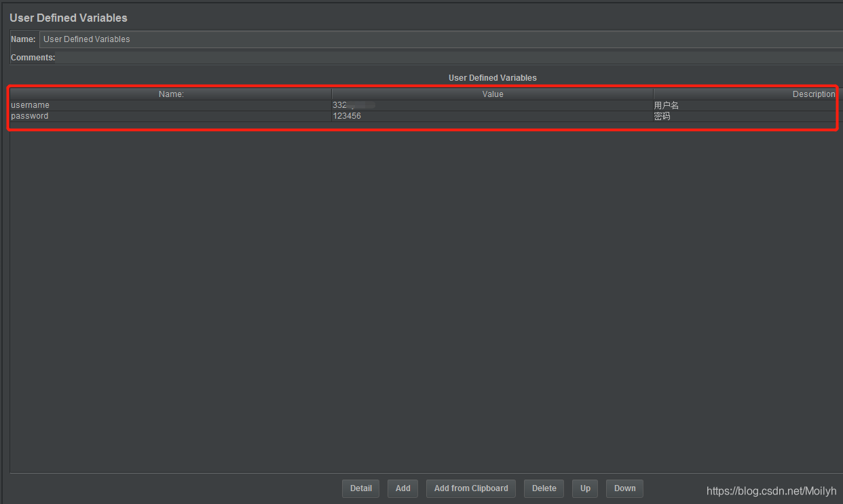
Task: Select the value cell of username row
Action: [x=492, y=105]
